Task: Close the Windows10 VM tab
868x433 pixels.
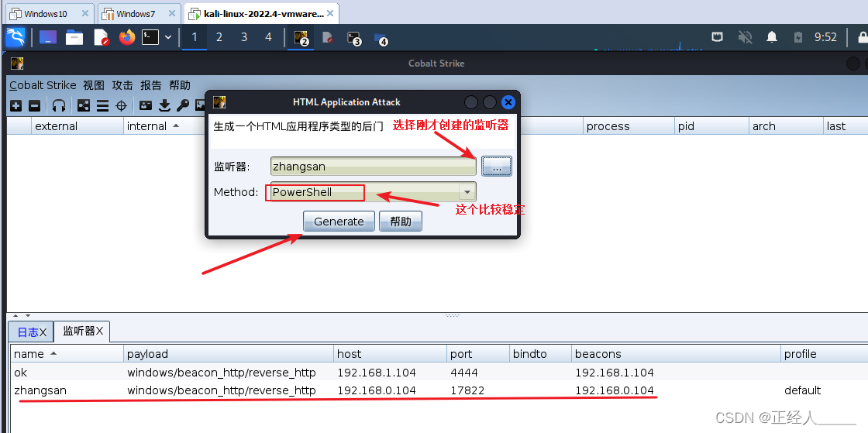Action: [x=84, y=13]
